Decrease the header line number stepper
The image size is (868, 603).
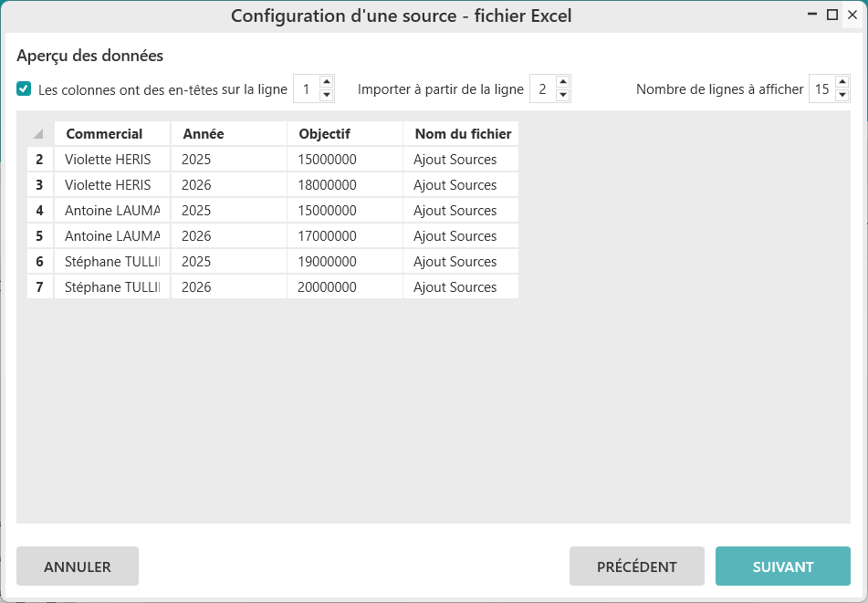[327, 95]
